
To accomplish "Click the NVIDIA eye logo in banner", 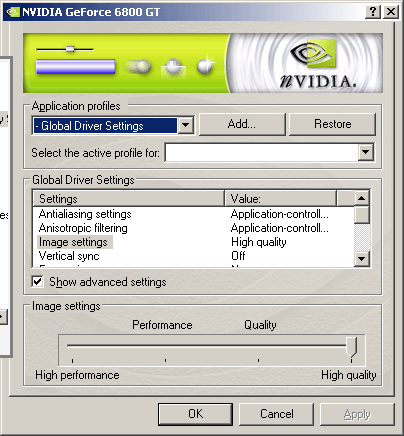I will pos(313,53).
